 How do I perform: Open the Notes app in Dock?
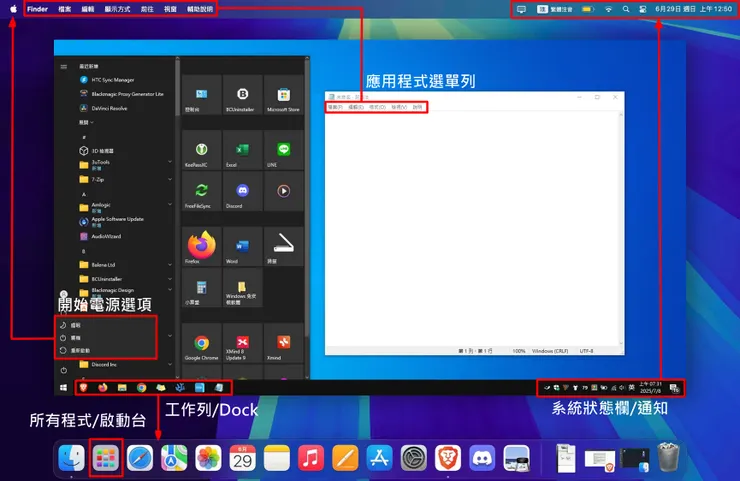(x=277, y=458)
